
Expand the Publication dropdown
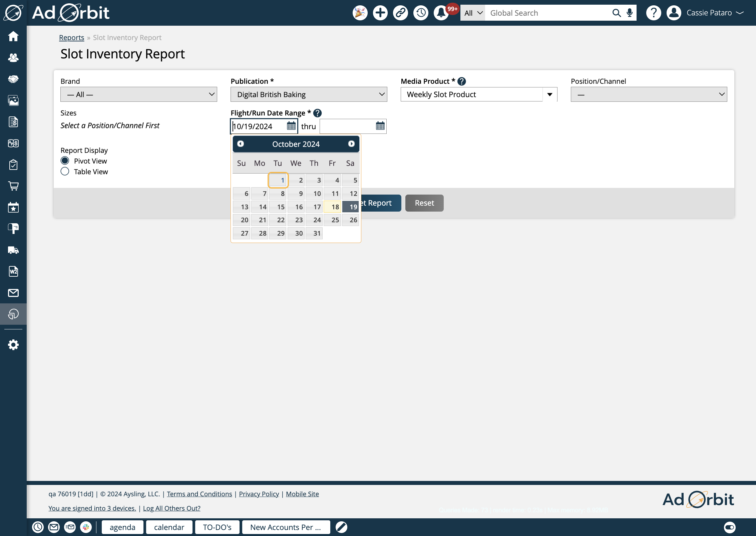click(309, 94)
